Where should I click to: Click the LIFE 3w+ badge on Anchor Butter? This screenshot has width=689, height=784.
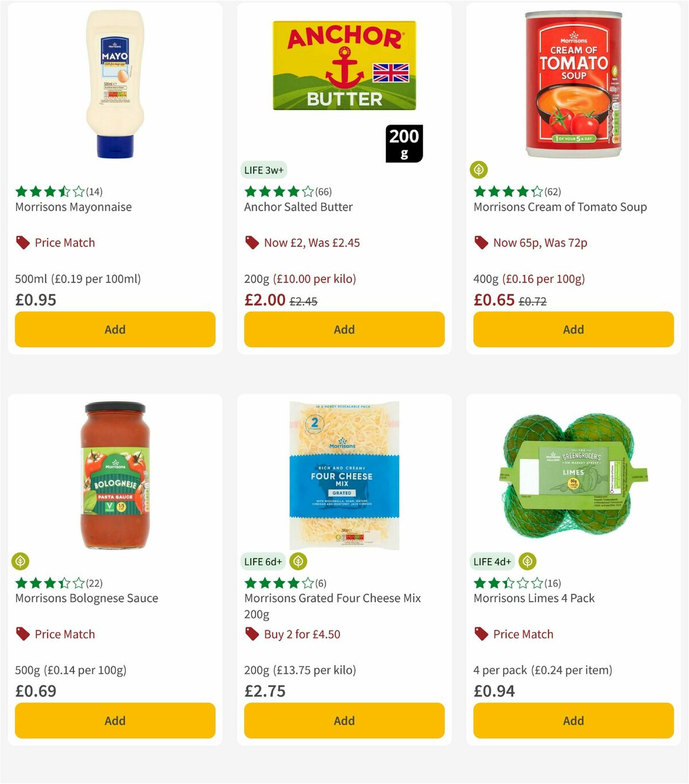[265, 170]
